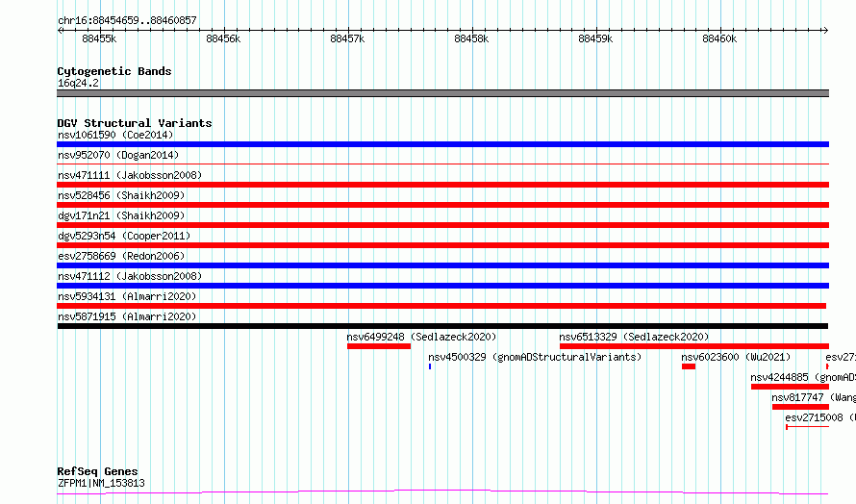Open nsv5871915 (Almarri2020) variant
The width and height of the screenshot is (856, 504).
coord(127,316)
